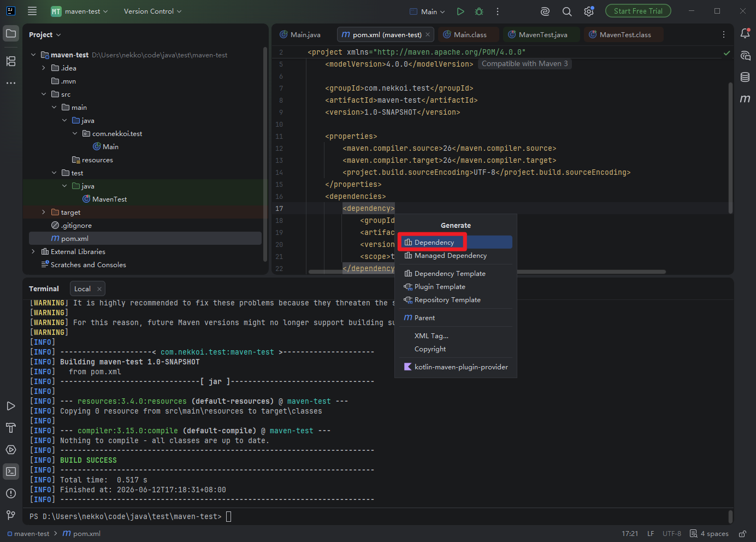Screen dimensions: 756x542
Task: Click the editor horizontal scrollbar
Action: click(487, 272)
